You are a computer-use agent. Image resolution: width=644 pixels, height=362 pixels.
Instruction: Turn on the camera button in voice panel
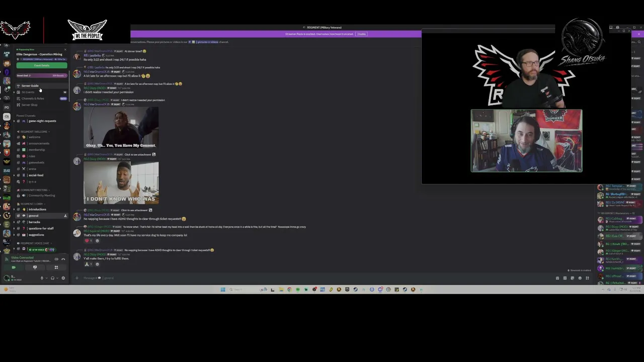(14, 268)
